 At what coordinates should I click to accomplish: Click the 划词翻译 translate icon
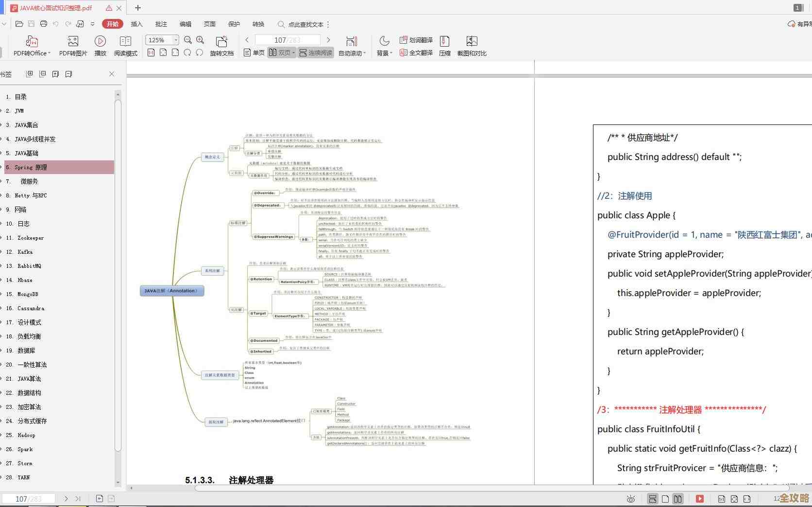[x=416, y=40]
